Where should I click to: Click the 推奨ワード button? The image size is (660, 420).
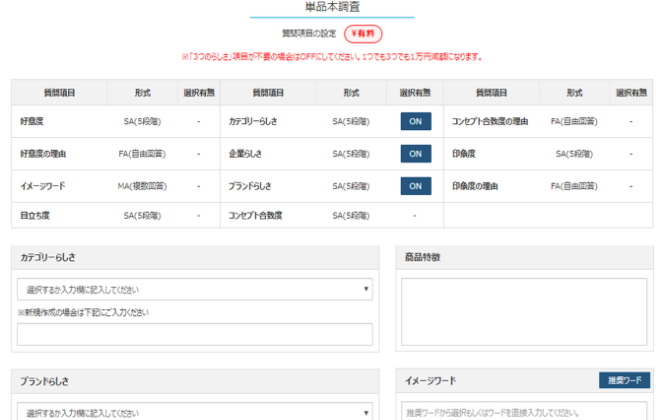pos(624,380)
